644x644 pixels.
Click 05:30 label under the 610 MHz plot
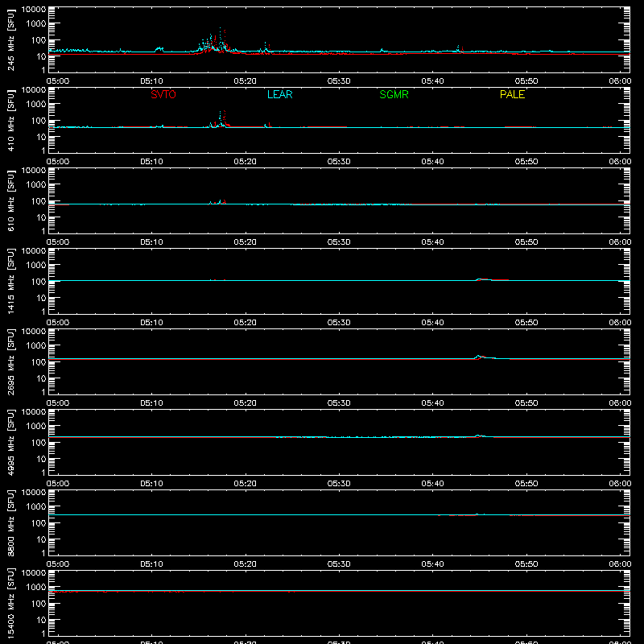339,242
